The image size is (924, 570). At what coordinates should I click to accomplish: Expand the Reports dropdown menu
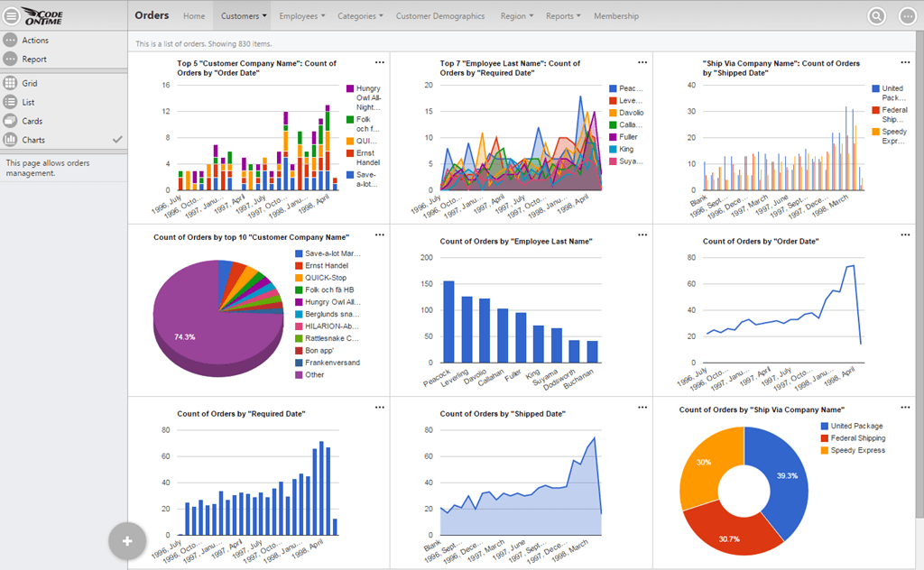coord(562,15)
